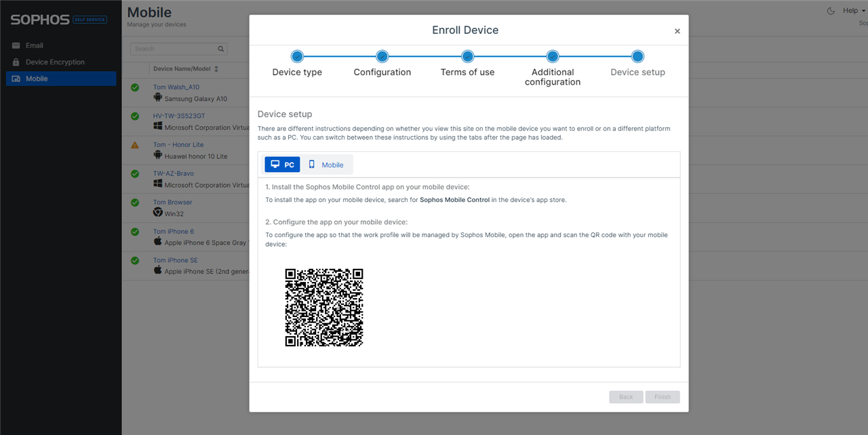Close the Enroll Device dialog

pyautogui.click(x=677, y=31)
